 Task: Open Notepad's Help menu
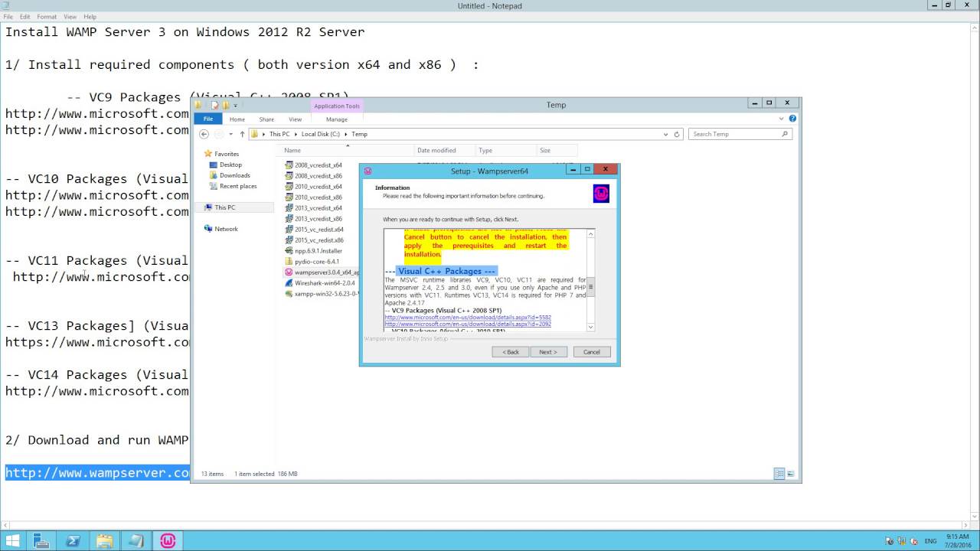click(x=90, y=16)
